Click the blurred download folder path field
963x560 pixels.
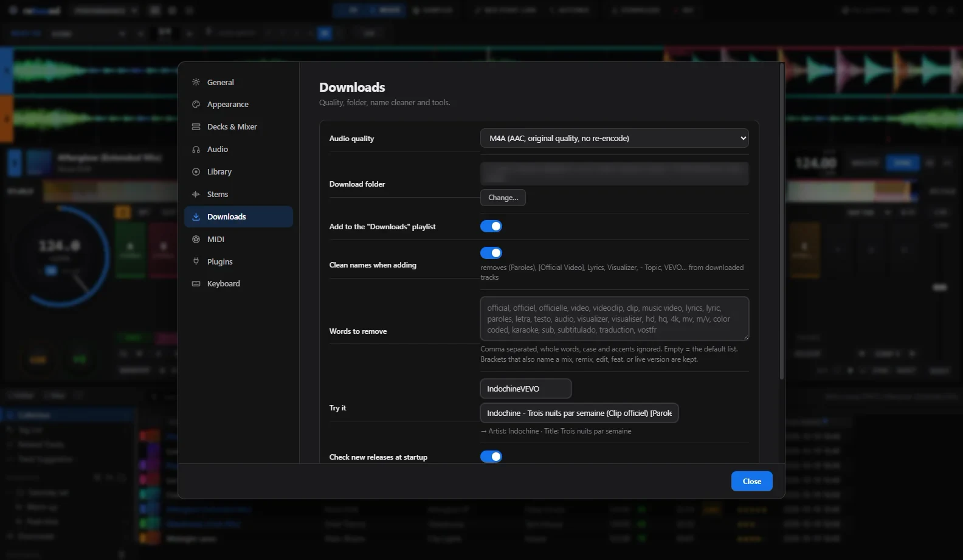point(614,173)
